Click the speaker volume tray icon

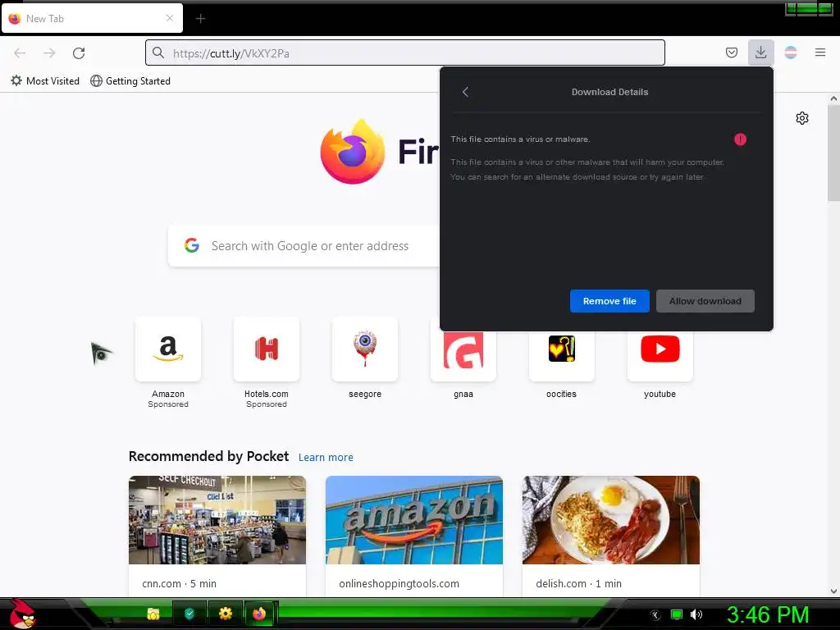[x=696, y=614]
